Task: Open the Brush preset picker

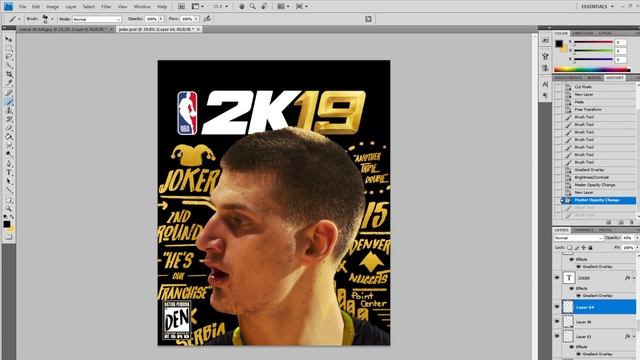Action: (x=52, y=19)
